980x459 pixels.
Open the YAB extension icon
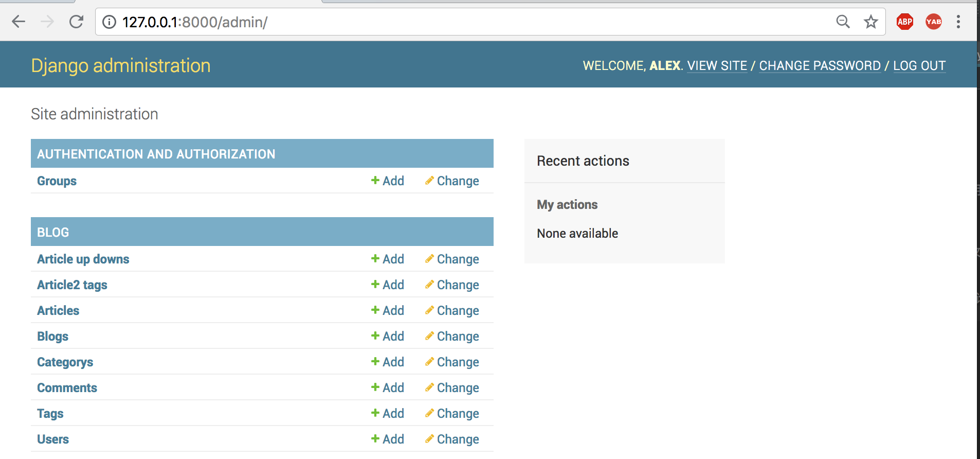(x=934, y=22)
